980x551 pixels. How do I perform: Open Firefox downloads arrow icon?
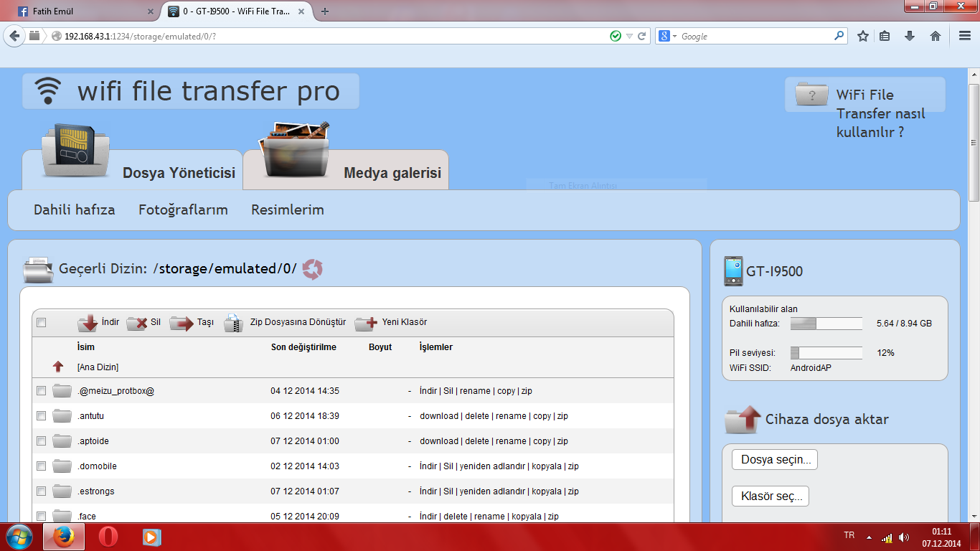[910, 36]
